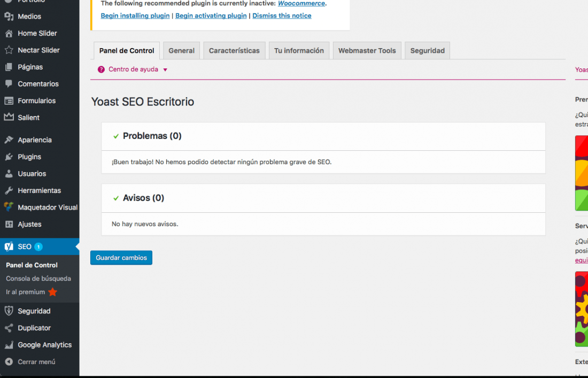Click the Plugins plug icon
Screen dimensions: 588x378
[x=9, y=157]
